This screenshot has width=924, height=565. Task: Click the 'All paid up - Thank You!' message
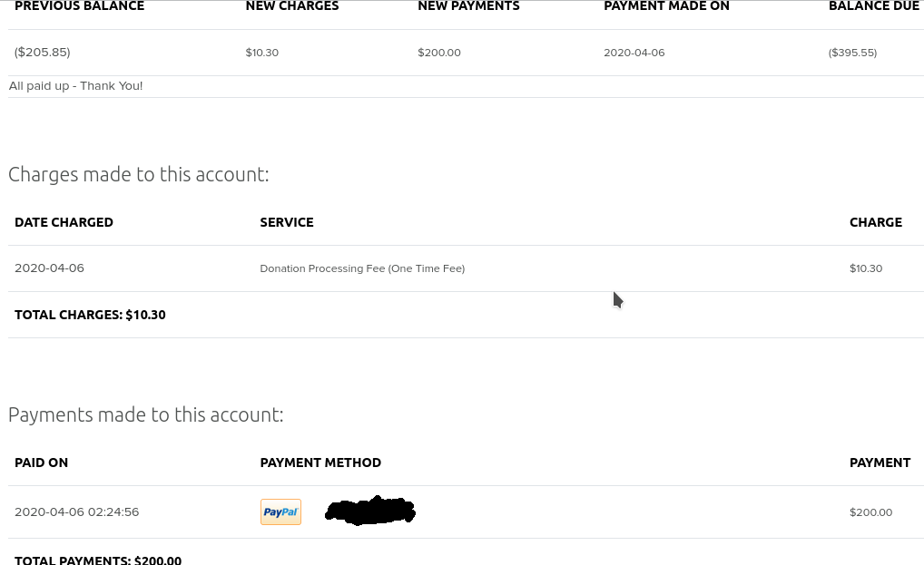(76, 86)
